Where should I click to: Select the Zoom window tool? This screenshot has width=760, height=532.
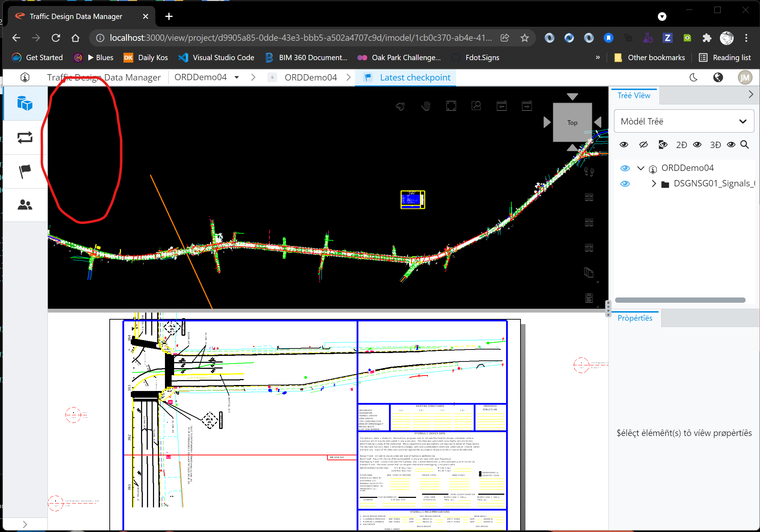pyautogui.click(x=477, y=105)
